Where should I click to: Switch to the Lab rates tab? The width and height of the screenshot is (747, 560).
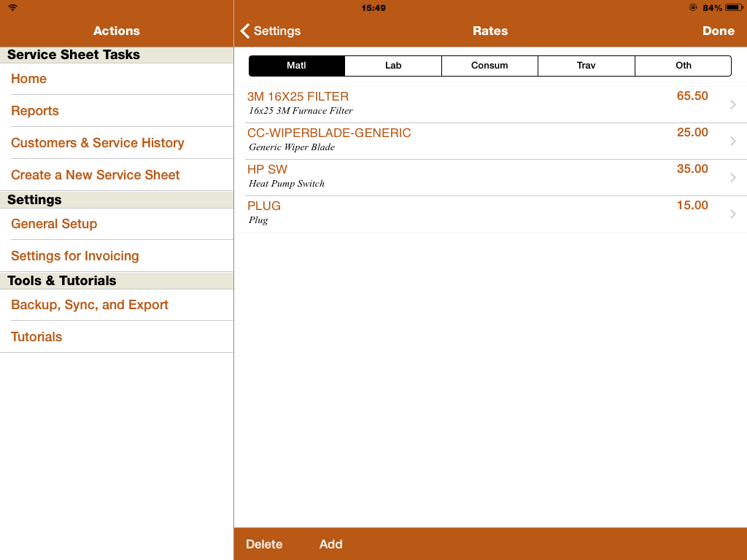click(x=393, y=66)
